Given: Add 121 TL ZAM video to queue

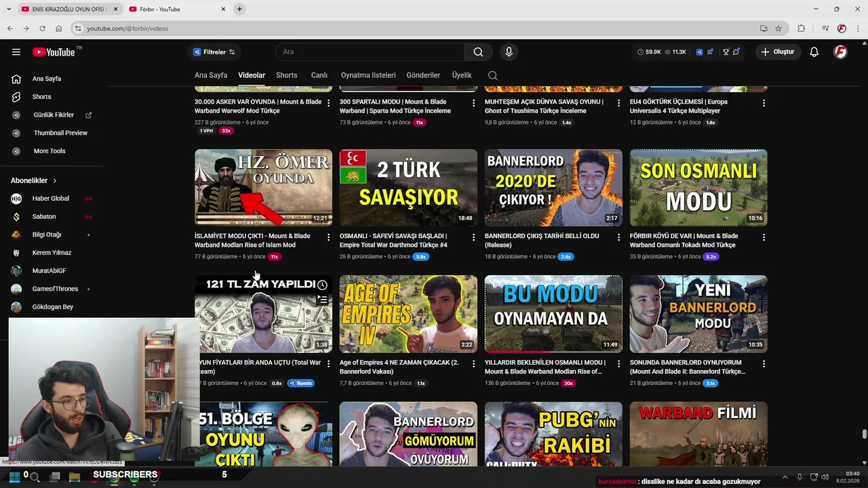Looking at the screenshot, I should 322,300.
